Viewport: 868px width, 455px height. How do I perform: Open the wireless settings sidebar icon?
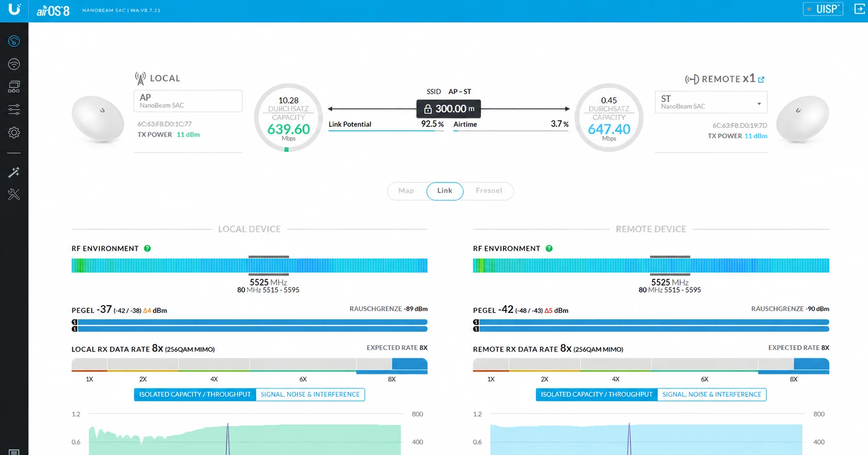click(x=14, y=64)
